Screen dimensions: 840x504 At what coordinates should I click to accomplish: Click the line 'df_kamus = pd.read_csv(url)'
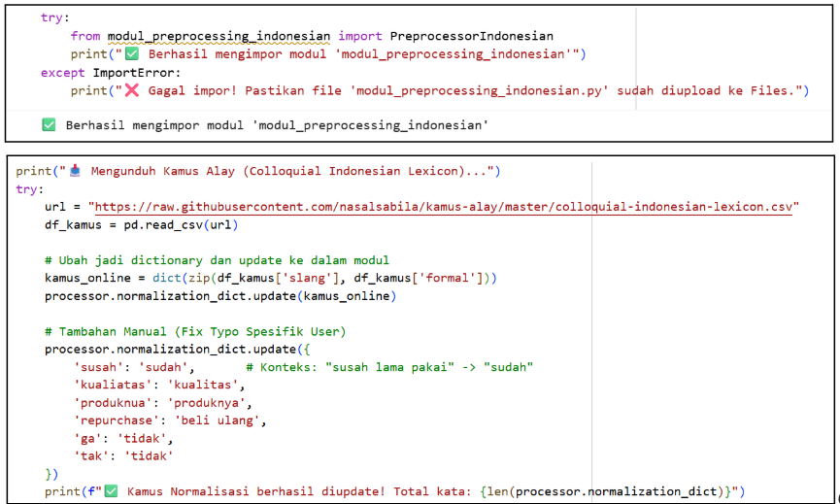pos(142,225)
